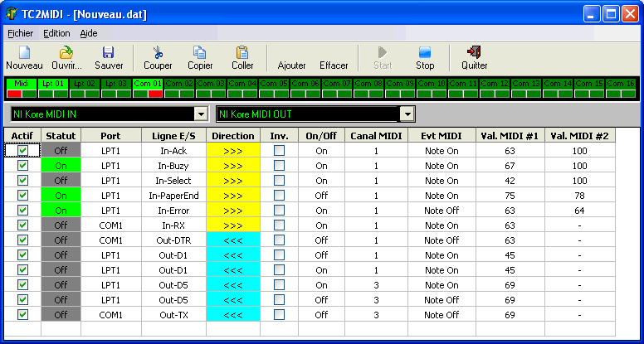644x344 pixels.
Task: Paste with the Coller clipboard icon
Action: pyautogui.click(x=242, y=52)
